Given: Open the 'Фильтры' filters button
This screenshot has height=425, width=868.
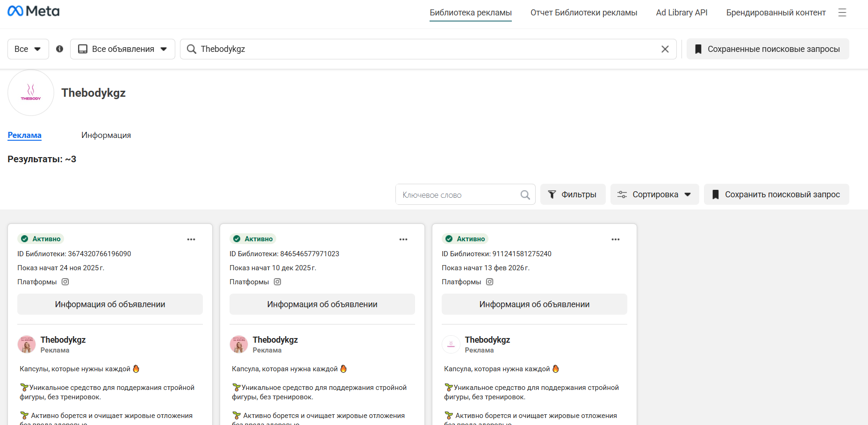Looking at the screenshot, I should click(x=573, y=194).
